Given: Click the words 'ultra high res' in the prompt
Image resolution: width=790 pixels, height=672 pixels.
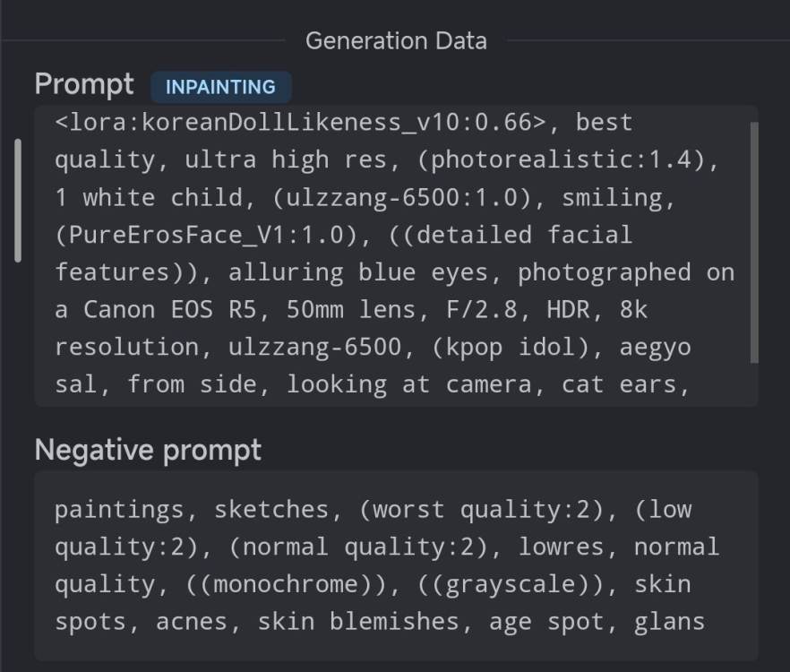Looking at the screenshot, I should pyautogui.click(x=286, y=159).
